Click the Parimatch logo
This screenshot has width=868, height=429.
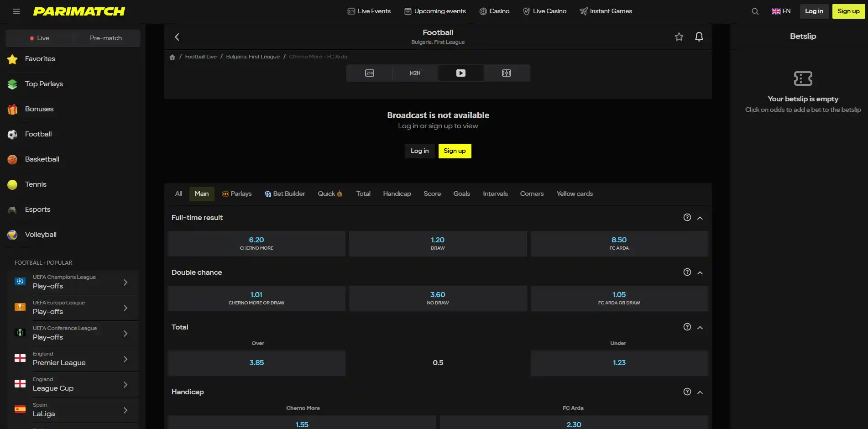pos(79,11)
